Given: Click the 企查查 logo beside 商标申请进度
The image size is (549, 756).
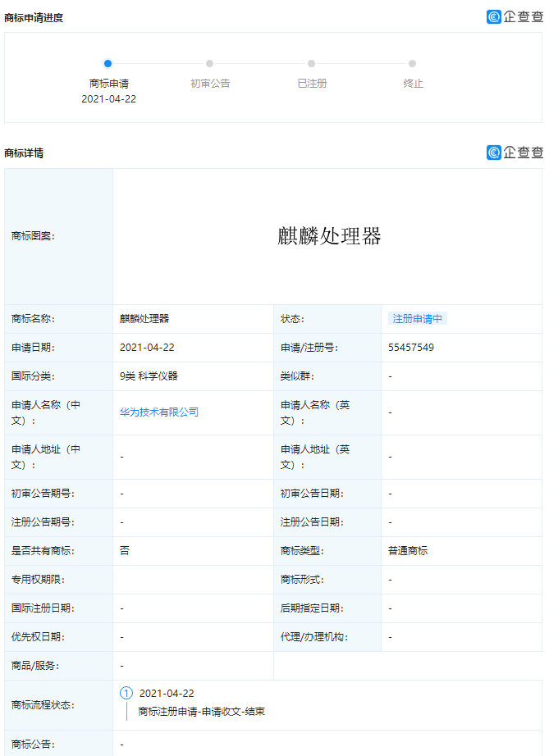Looking at the screenshot, I should tap(515, 16).
